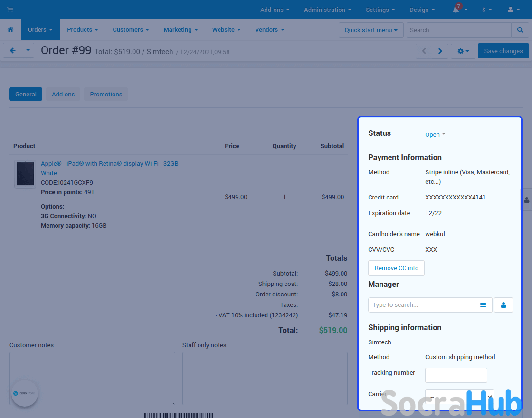This screenshot has height=418, width=532.
Task: Open the manager list picker icon
Action: pyautogui.click(x=483, y=305)
